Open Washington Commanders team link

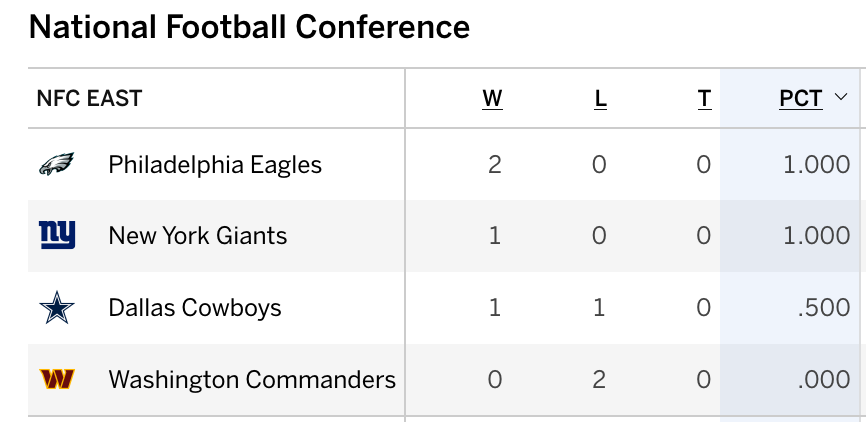coord(252,379)
